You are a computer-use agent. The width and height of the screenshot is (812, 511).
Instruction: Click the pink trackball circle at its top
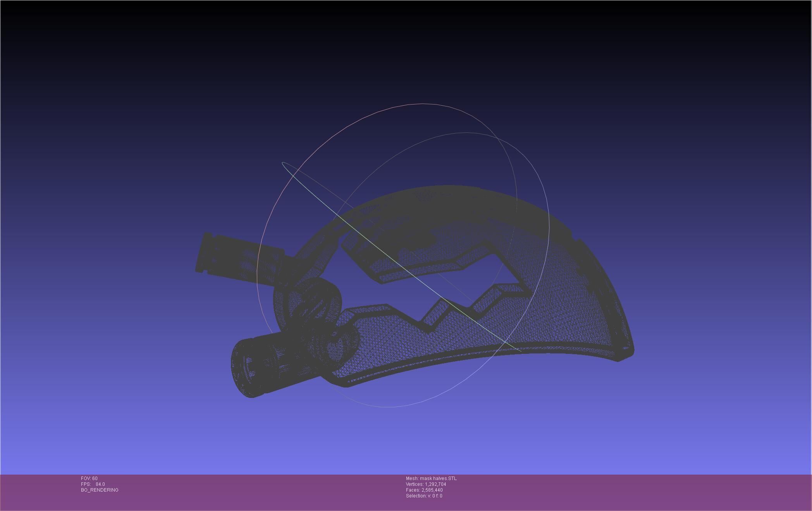click(x=422, y=104)
